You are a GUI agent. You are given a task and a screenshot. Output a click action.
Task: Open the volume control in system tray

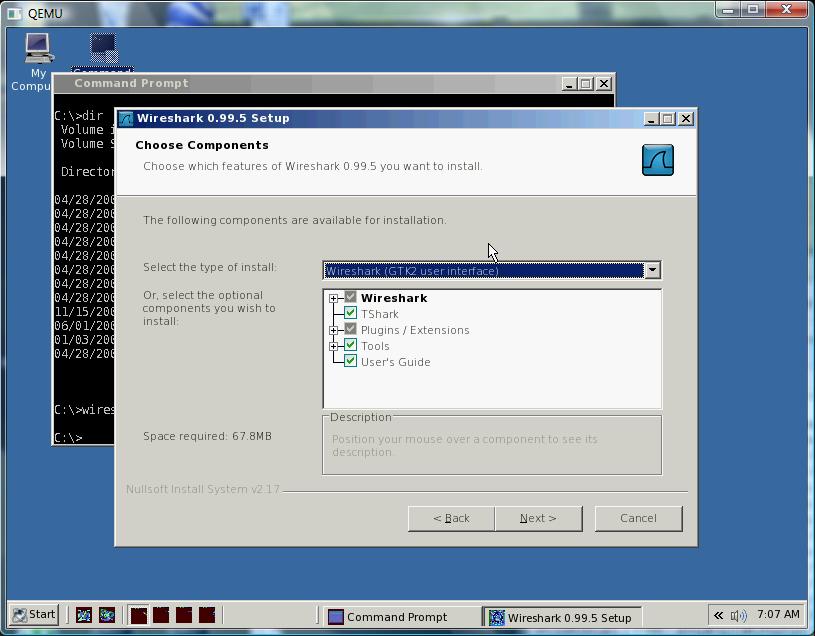[x=738, y=615]
